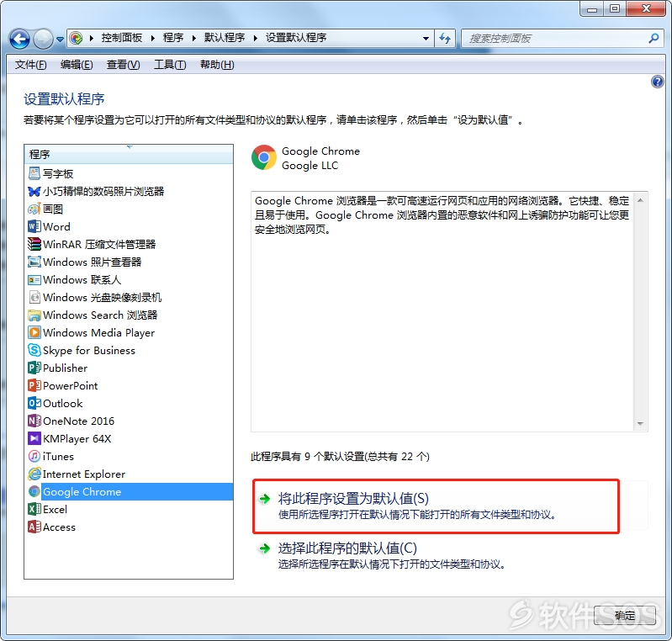Viewport: 672px width, 641px height.
Task: Click the Access icon
Action: (34, 527)
